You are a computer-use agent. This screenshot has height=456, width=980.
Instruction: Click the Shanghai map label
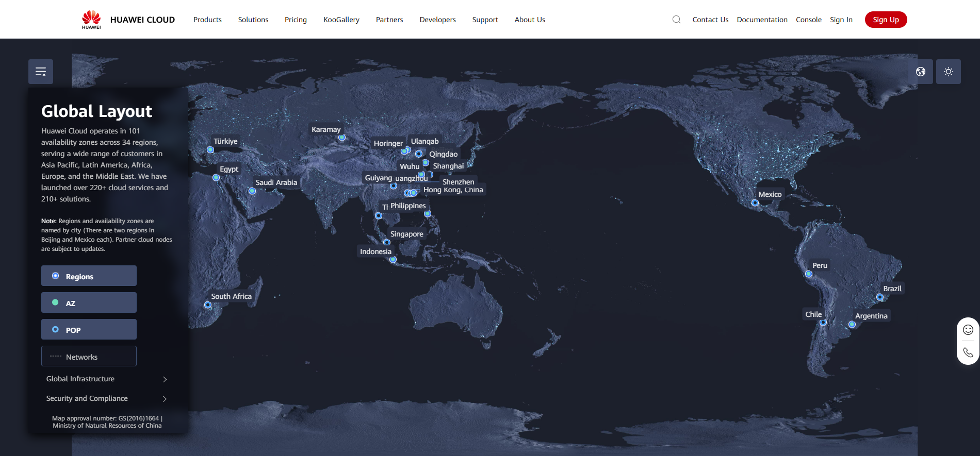[x=449, y=166]
